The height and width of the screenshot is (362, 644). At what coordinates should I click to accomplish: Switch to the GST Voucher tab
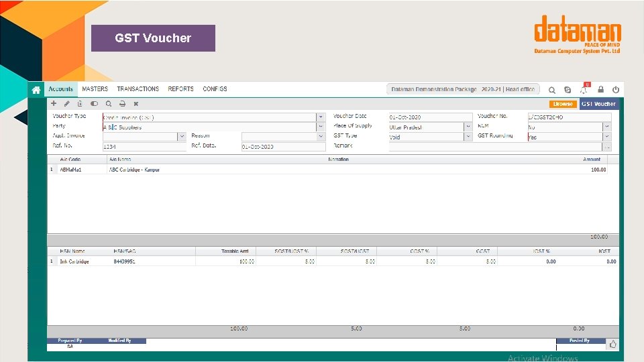pos(599,104)
